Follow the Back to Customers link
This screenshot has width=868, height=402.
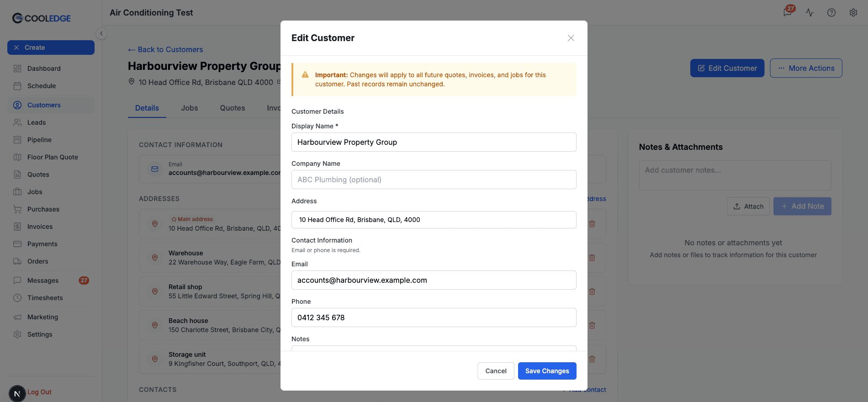coord(165,49)
